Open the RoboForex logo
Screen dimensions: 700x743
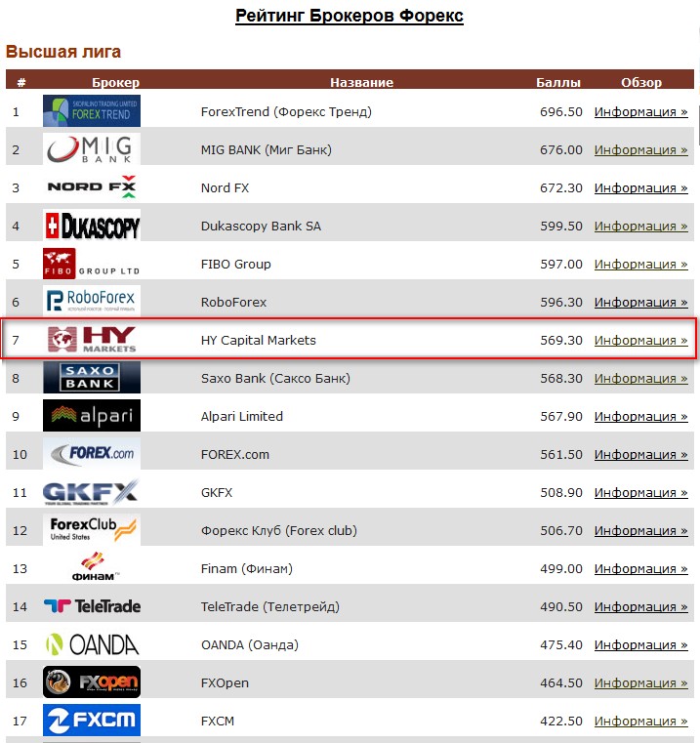[x=92, y=301]
